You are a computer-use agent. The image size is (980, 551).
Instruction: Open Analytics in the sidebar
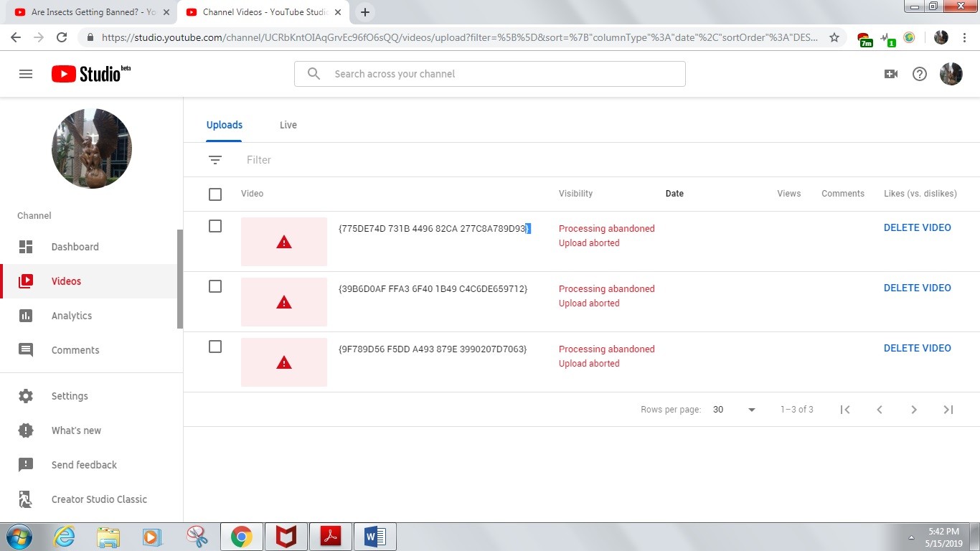71,316
